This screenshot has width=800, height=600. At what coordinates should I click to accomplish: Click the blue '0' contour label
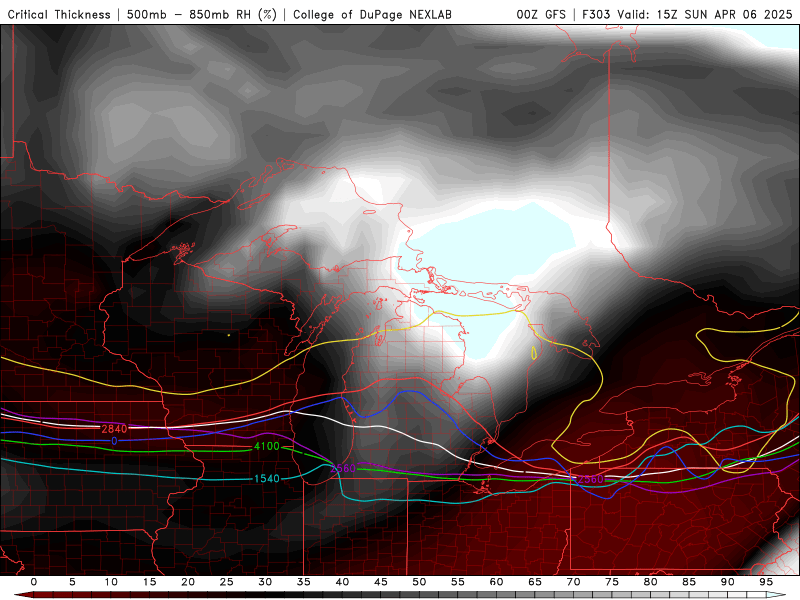click(114, 441)
